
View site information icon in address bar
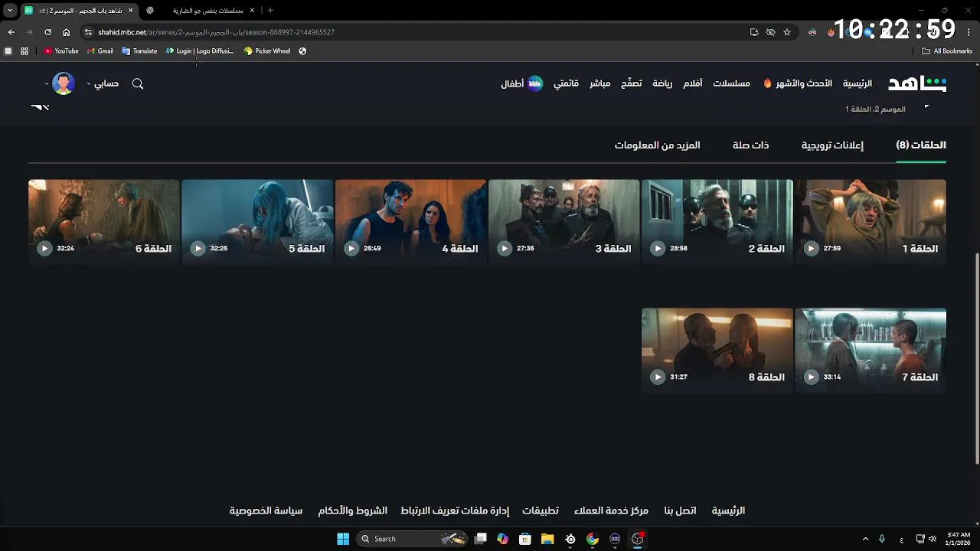[88, 32]
